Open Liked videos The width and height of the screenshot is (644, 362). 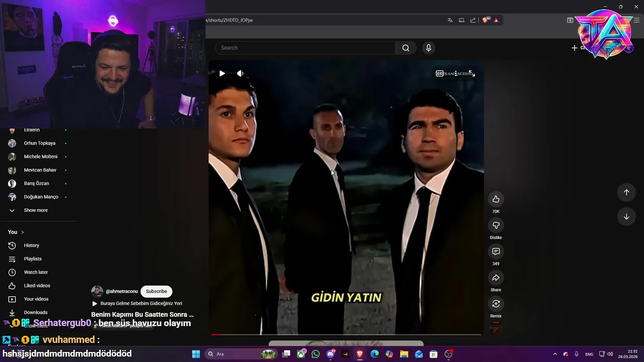(38, 286)
